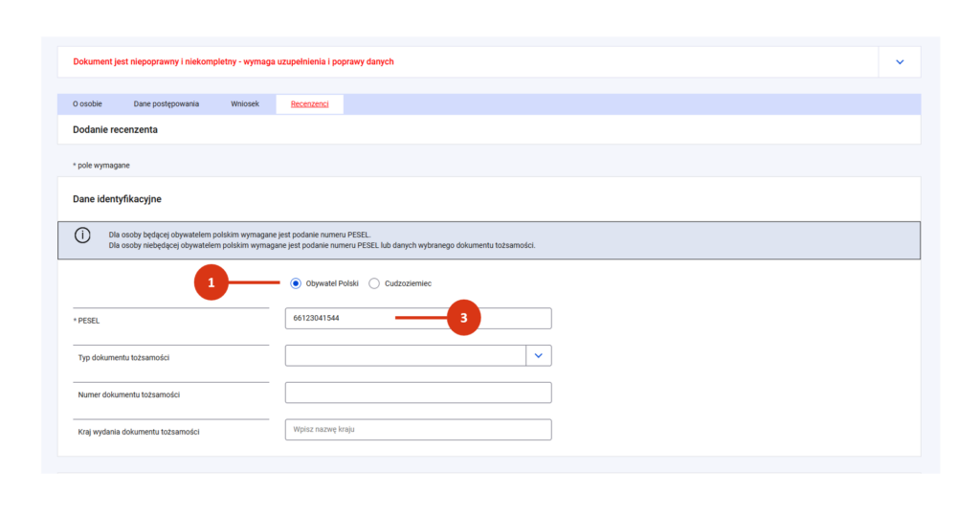The width and height of the screenshot is (980, 517).
Task: Click the Dodanie recenzenta section header
Action: (x=115, y=129)
